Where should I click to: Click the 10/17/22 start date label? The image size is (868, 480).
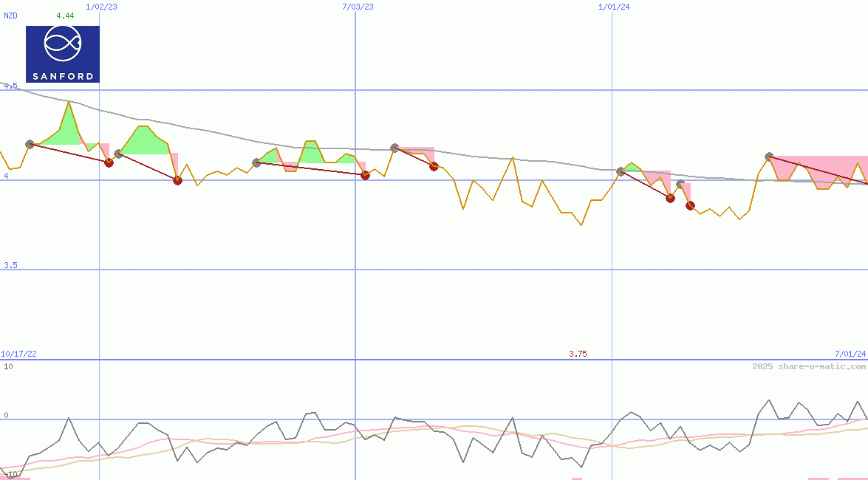[x=18, y=354]
